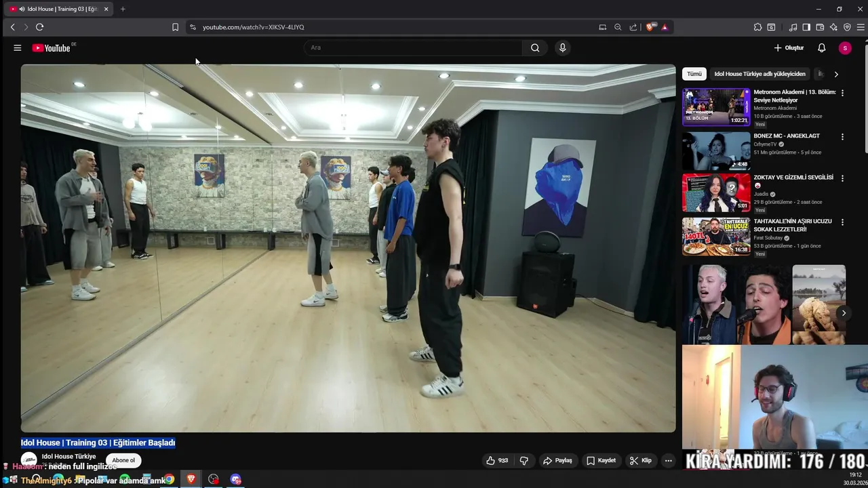Screen dimensions: 868x488
Task: Open Metronom Akademi video title link
Action: tap(795, 96)
